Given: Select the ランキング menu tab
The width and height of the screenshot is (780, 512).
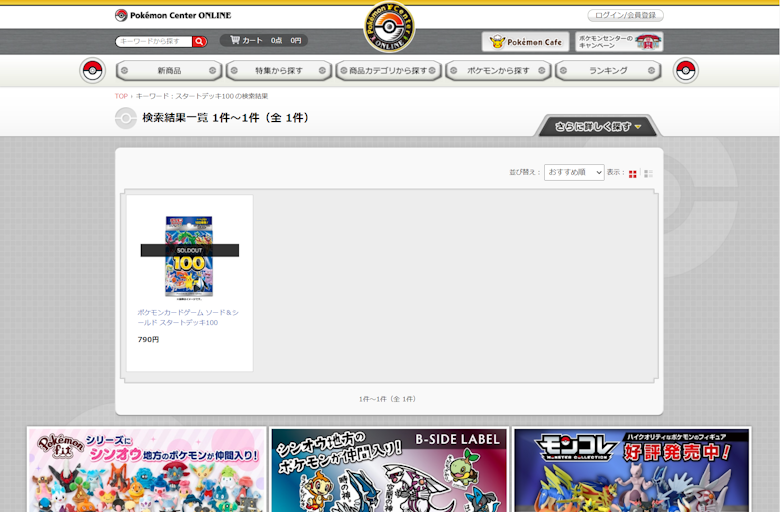Looking at the screenshot, I should [x=608, y=71].
